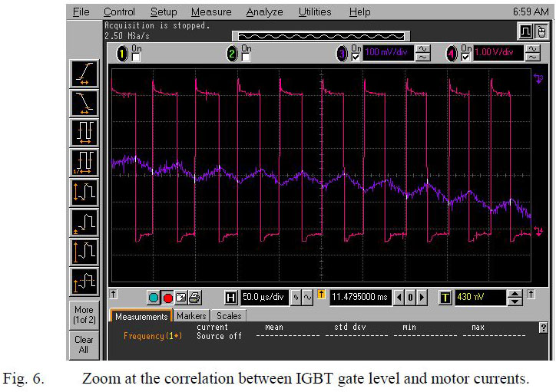556x392 pixels.
Task: Click the red stop acquisition button
Action: 167,298
